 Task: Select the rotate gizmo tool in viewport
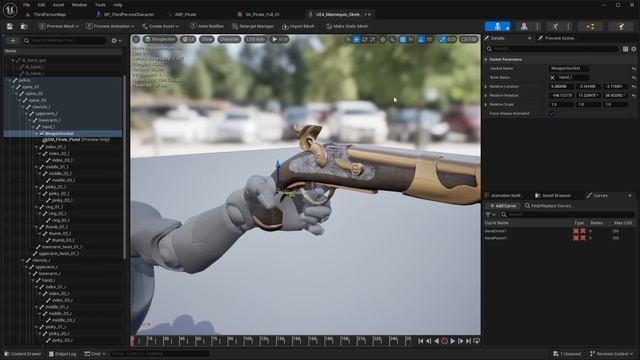coord(365,39)
